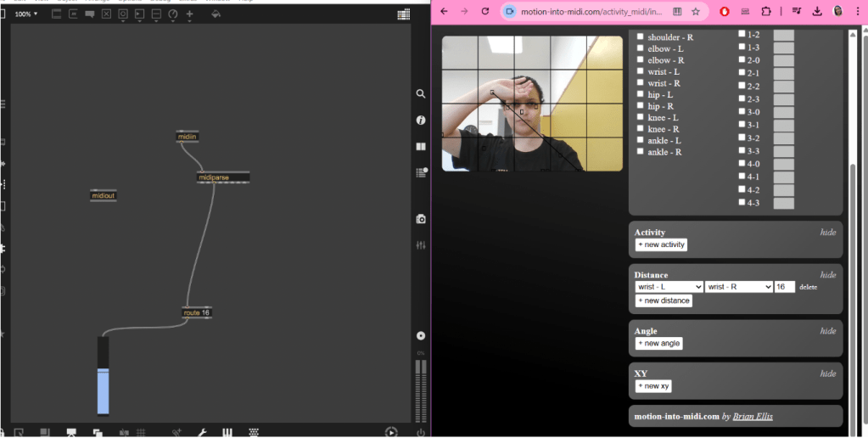This screenshot has height=438, width=868.
Task: Open the wrist - L distance dropdown
Action: (669, 287)
